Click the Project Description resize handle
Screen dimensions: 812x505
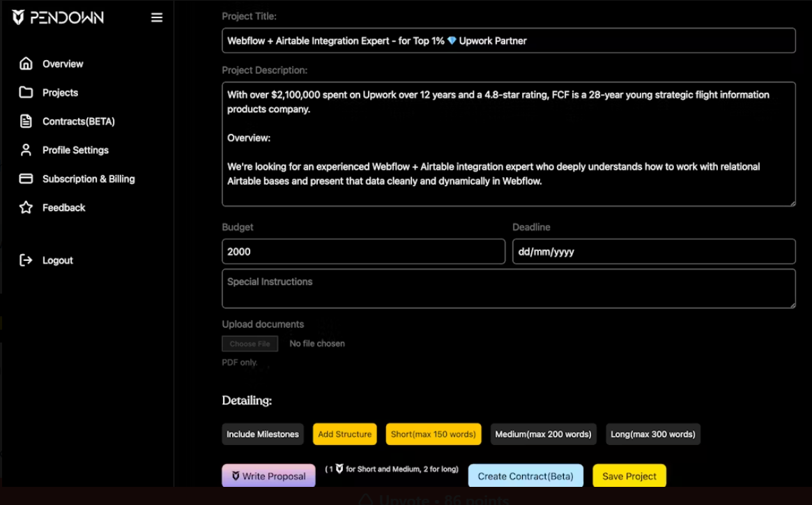[x=792, y=203]
